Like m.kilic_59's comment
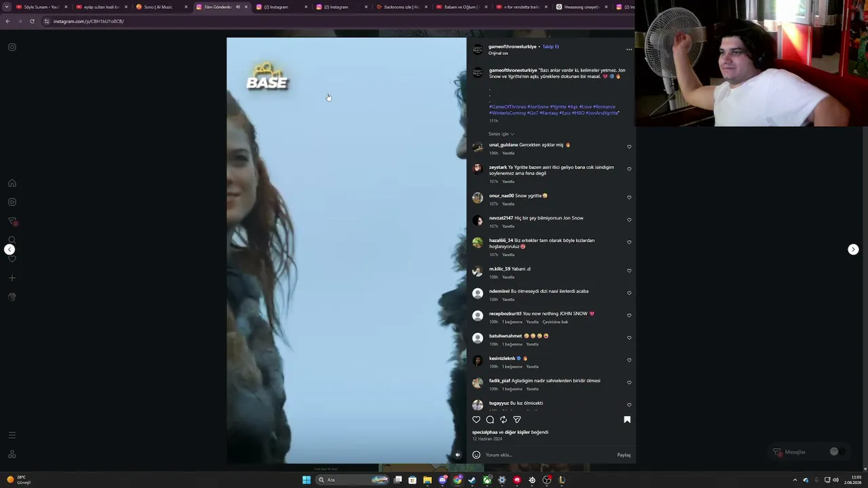Screen dimensions: 868x488 point(629,270)
